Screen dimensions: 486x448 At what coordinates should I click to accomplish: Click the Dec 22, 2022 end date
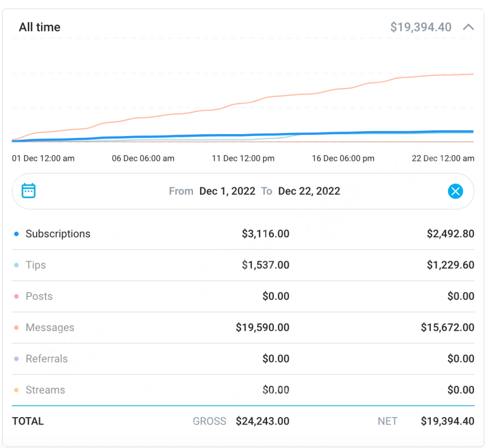click(309, 191)
